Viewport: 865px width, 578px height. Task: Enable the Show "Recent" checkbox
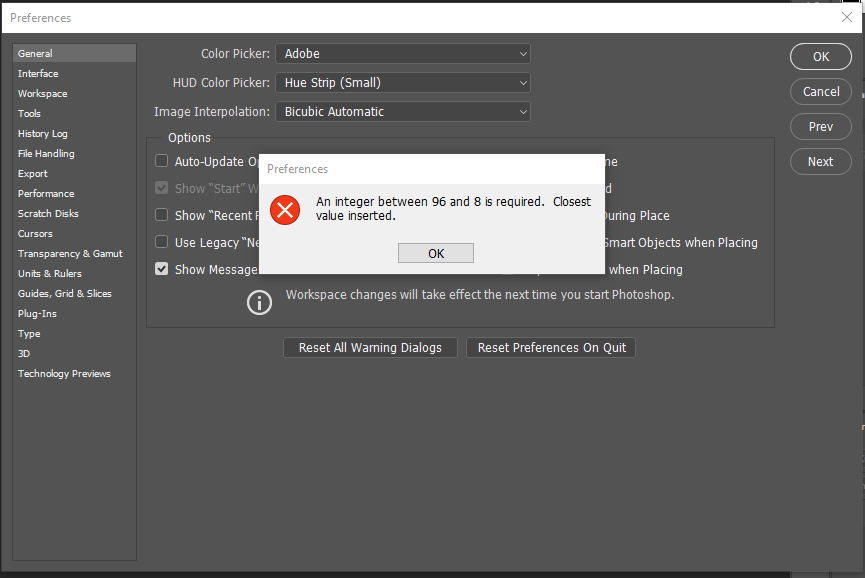tap(162, 215)
